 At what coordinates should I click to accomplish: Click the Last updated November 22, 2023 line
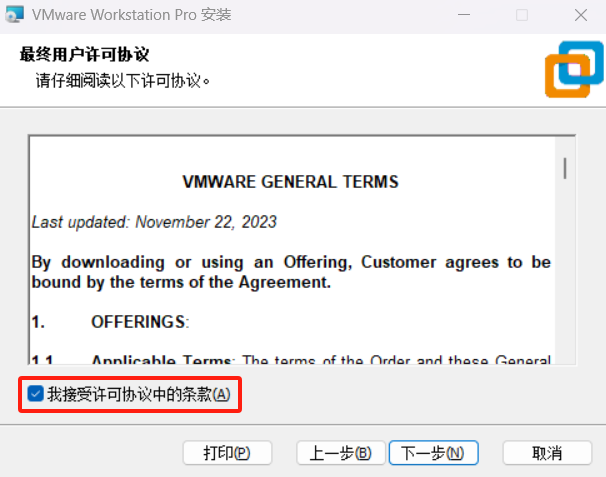[x=154, y=222]
